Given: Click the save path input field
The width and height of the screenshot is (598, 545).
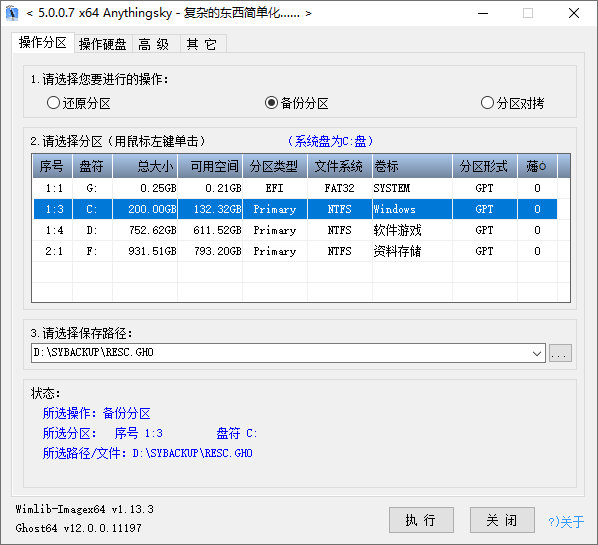Looking at the screenshot, I should tap(280, 353).
